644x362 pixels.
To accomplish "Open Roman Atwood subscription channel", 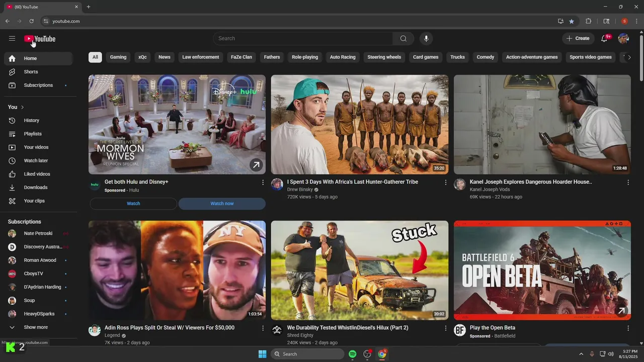I will pos(38,260).
